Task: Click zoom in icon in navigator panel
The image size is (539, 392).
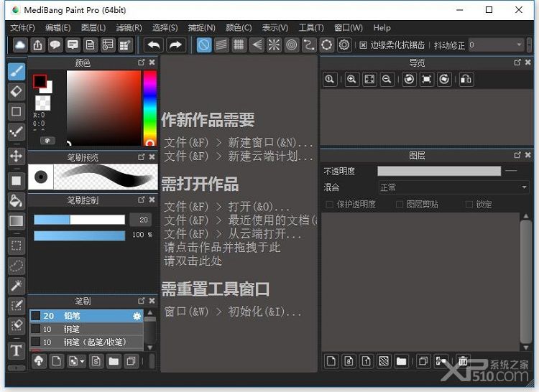Action: point(351,79)
